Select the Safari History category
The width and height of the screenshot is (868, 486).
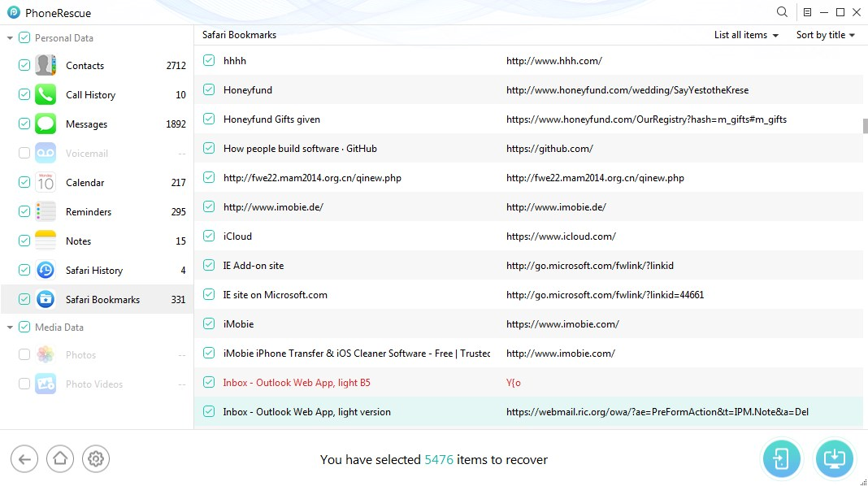[x=98, y=270]
